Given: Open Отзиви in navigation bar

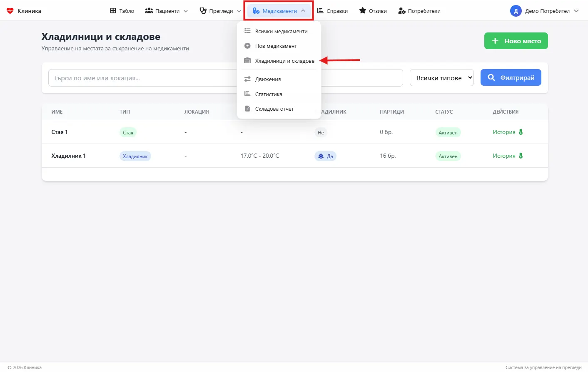Looking at the screenshot, I should (x=373, y=11).
